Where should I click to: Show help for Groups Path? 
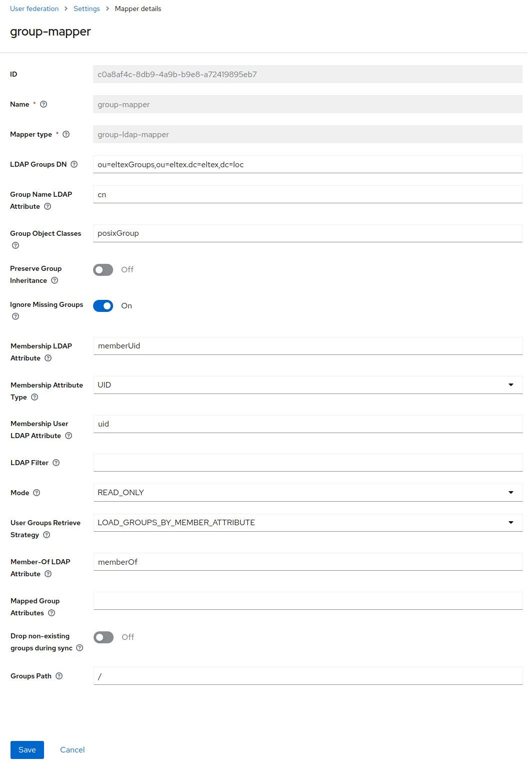click(59, 676)
